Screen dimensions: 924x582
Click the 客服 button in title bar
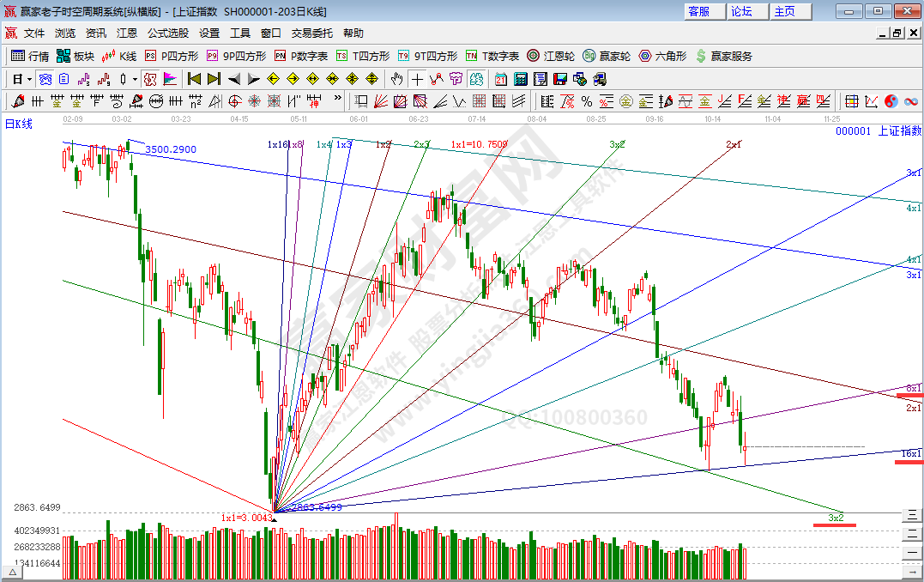coord(699,11)
